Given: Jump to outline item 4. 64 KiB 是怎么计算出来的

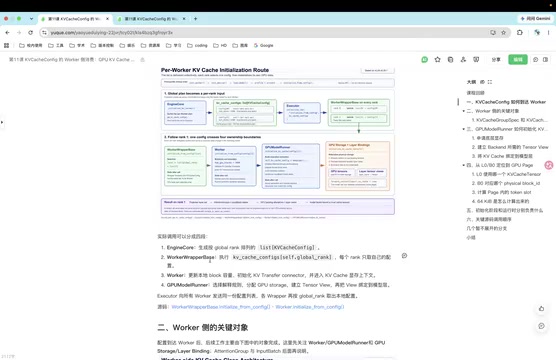Looking at the screenshot, I should 500,201.
